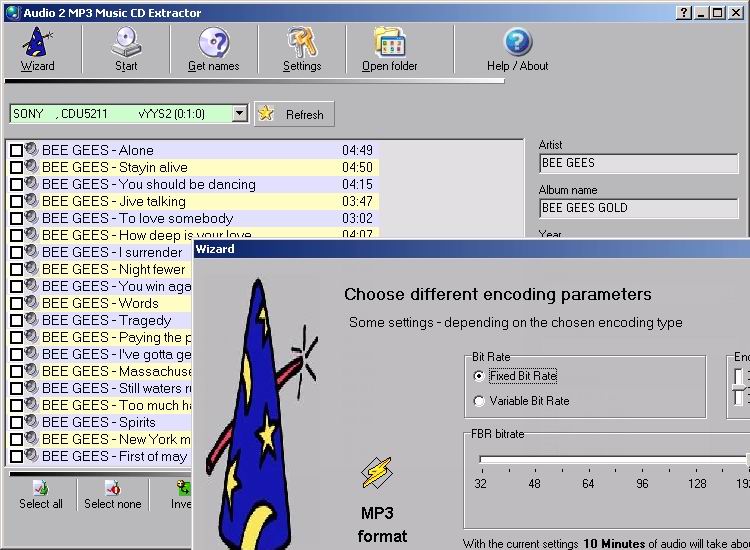Image resolution: width=750 pixels, height=550 pixels.
Task: Select the Fixed Bit Rate radio button
Action: coord(479,376)
